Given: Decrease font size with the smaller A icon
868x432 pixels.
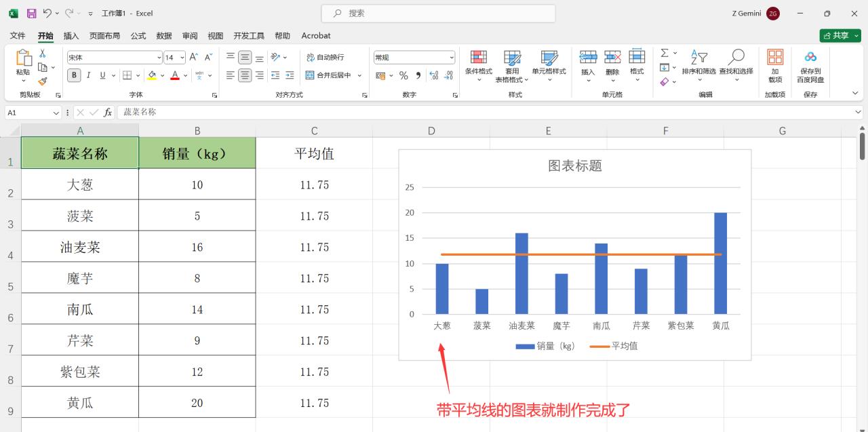Looking at the screenshot, I should tap(208, 58).
